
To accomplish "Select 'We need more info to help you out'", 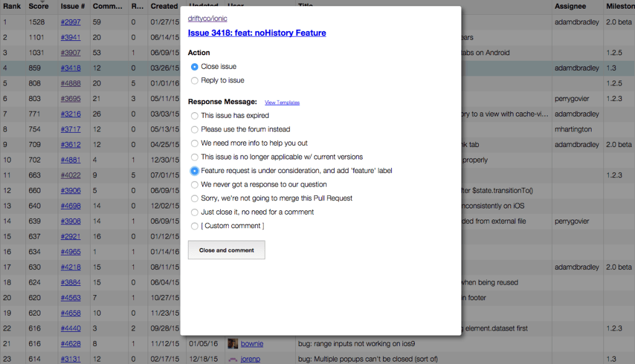I will [194, 143].
